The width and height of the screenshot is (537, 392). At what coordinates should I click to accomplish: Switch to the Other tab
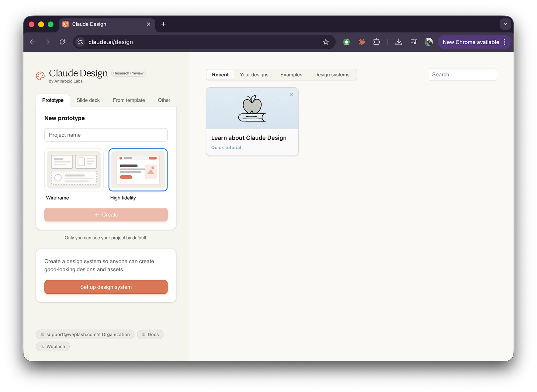click(x=164, y=100)
